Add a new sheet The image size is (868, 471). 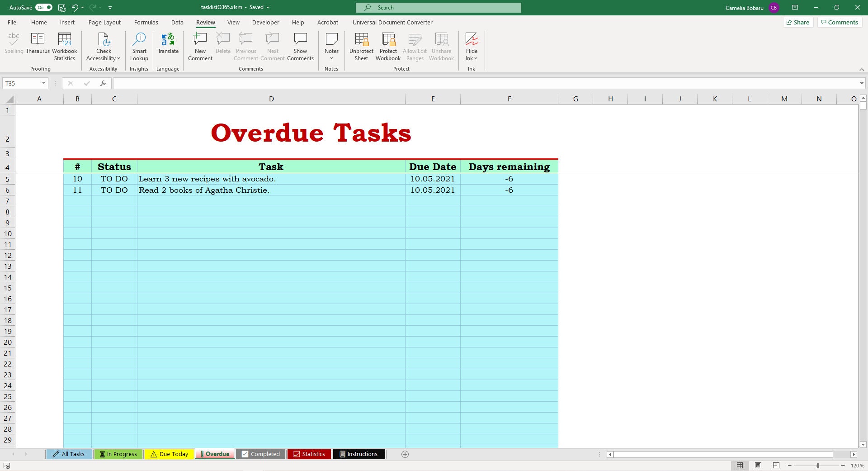point(405,454)
